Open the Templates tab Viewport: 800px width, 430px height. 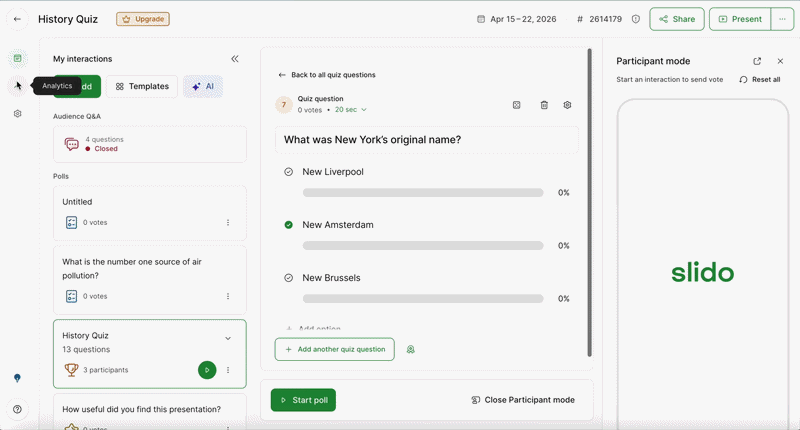[142, 87]
